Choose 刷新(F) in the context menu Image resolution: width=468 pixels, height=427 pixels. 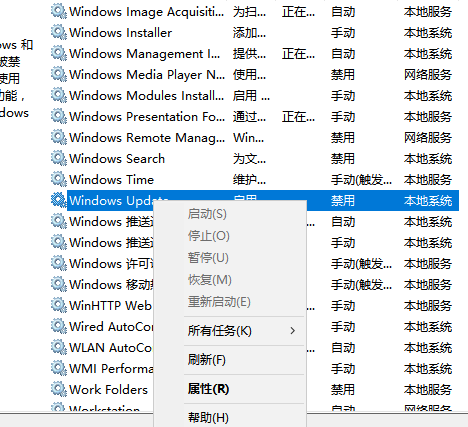click(207, 360)
